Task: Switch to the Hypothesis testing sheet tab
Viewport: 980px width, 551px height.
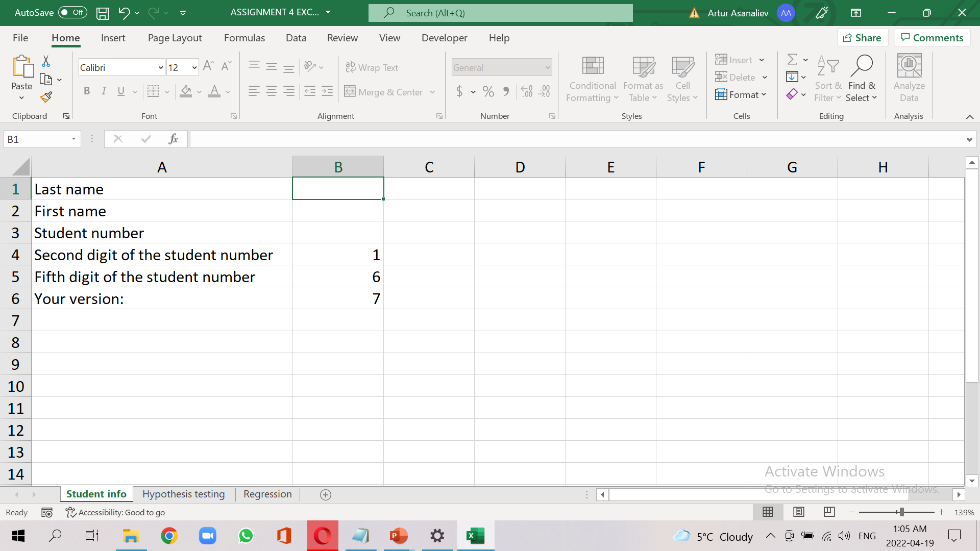Action: [x=183, y=494]
